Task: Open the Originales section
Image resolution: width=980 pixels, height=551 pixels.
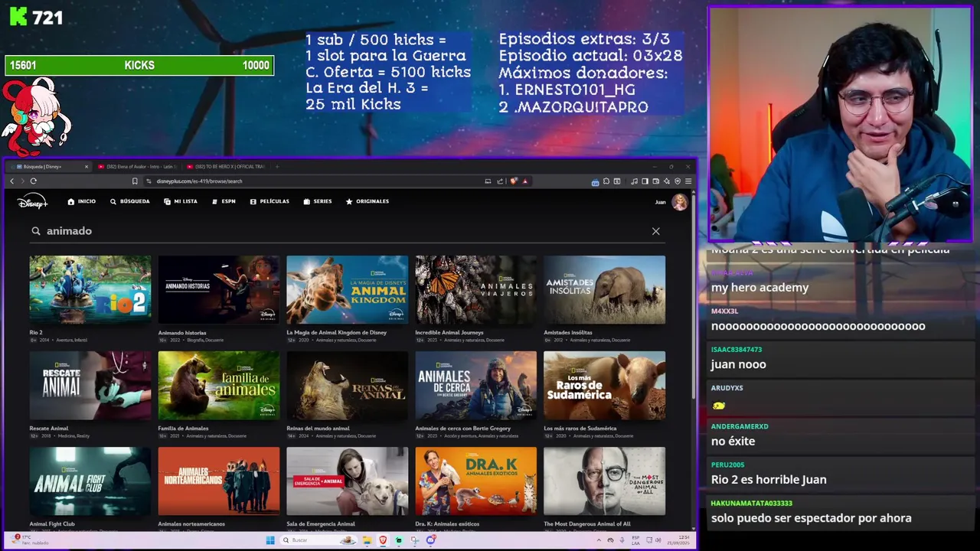Action: click(367, 201)
